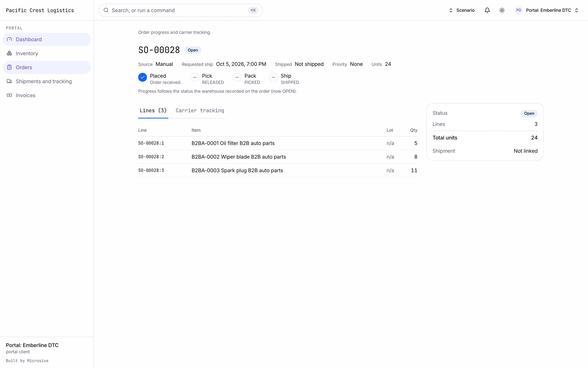Image resolution: width=588 pixels, height=368 pixels.
Task: Open the Invoices page
Action: point(47,95)
